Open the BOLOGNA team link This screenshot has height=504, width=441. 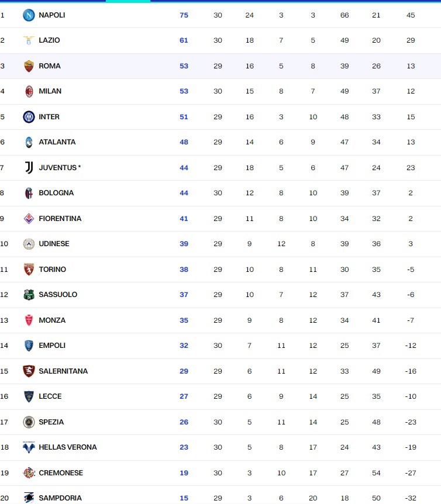pyautogui.click(x=56, y=193)
